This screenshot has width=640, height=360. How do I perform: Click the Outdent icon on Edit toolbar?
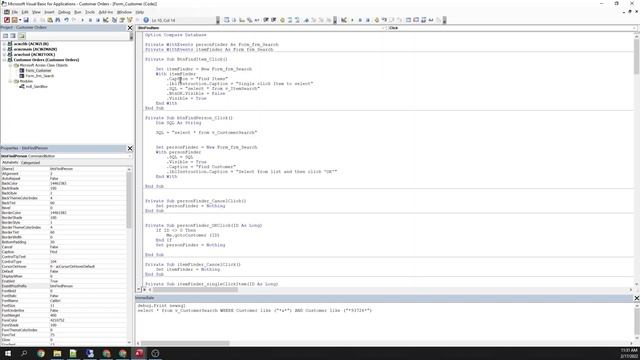[273, 20]
